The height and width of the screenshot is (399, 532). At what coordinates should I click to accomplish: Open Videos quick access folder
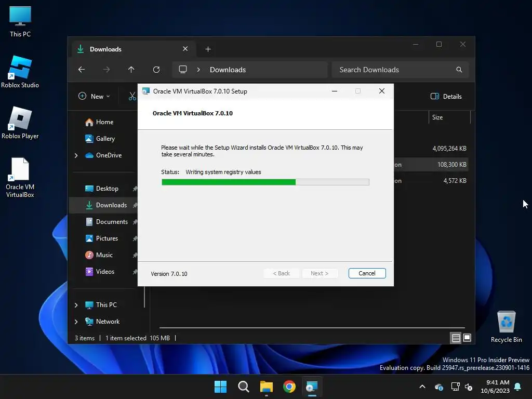[103, 271]
